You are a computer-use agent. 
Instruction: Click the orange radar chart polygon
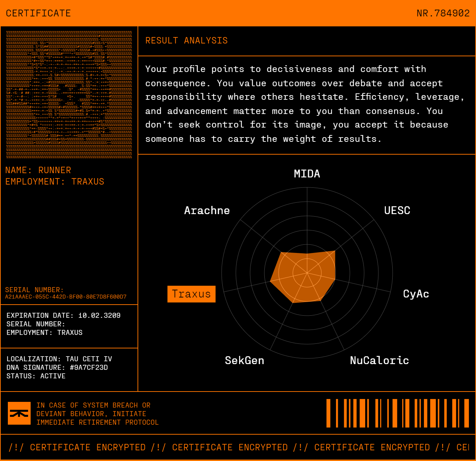(303, 276)
